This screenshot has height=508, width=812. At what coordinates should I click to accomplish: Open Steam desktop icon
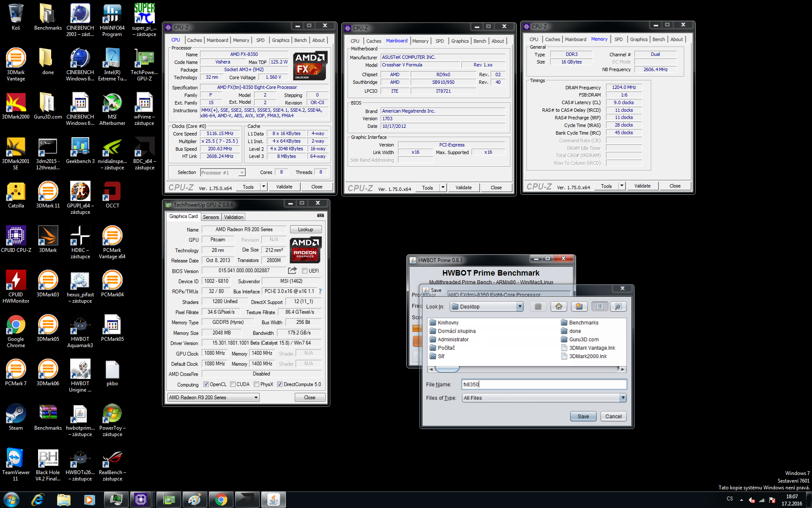[x=16, y=417]
